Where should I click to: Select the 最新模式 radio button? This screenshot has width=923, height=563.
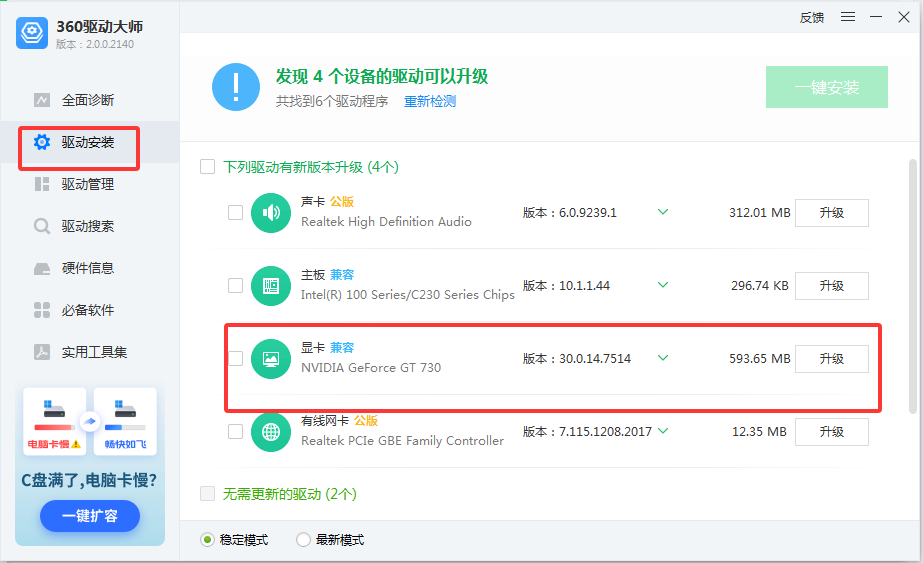click(303, 540)
